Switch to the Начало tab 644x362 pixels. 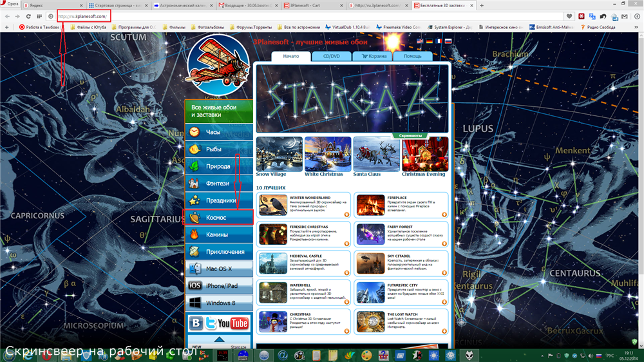(291, 56)
